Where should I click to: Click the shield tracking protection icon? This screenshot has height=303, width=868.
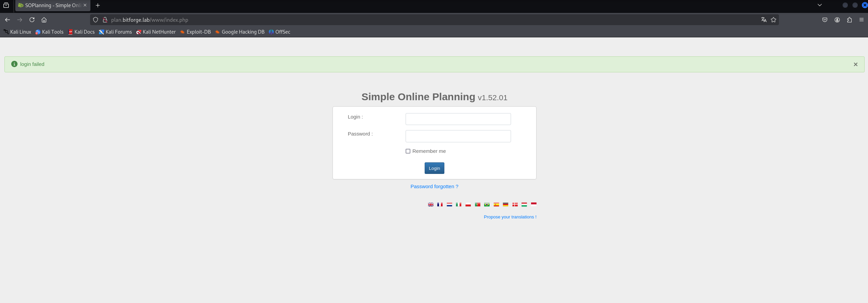pos(96,20)
